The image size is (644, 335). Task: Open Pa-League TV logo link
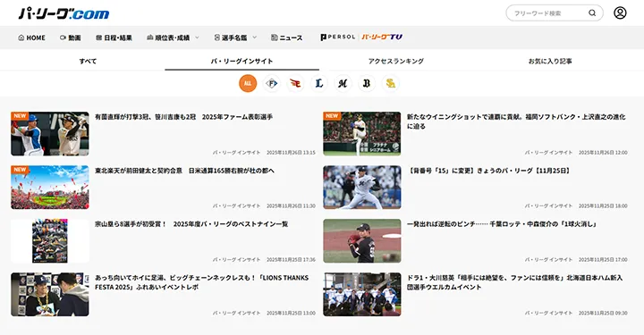click(382, 37)
